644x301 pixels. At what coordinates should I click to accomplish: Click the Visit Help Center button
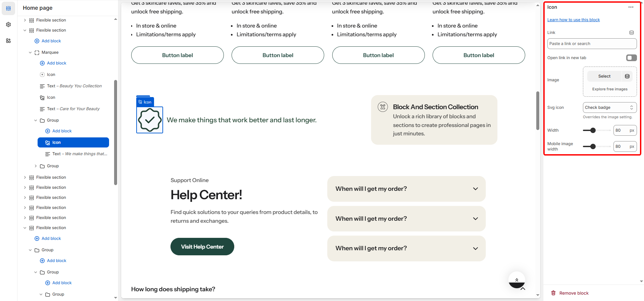[x=202, y=247]
